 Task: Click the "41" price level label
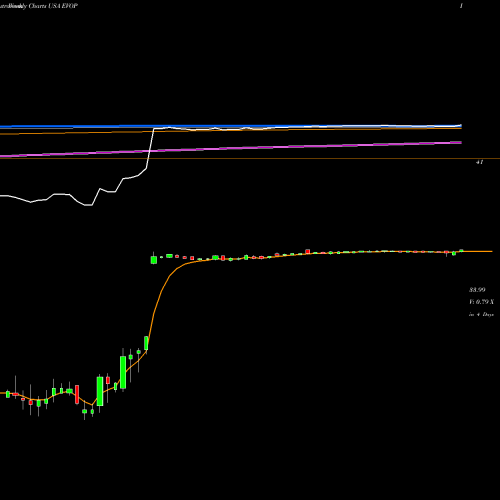tap(479, 162)
